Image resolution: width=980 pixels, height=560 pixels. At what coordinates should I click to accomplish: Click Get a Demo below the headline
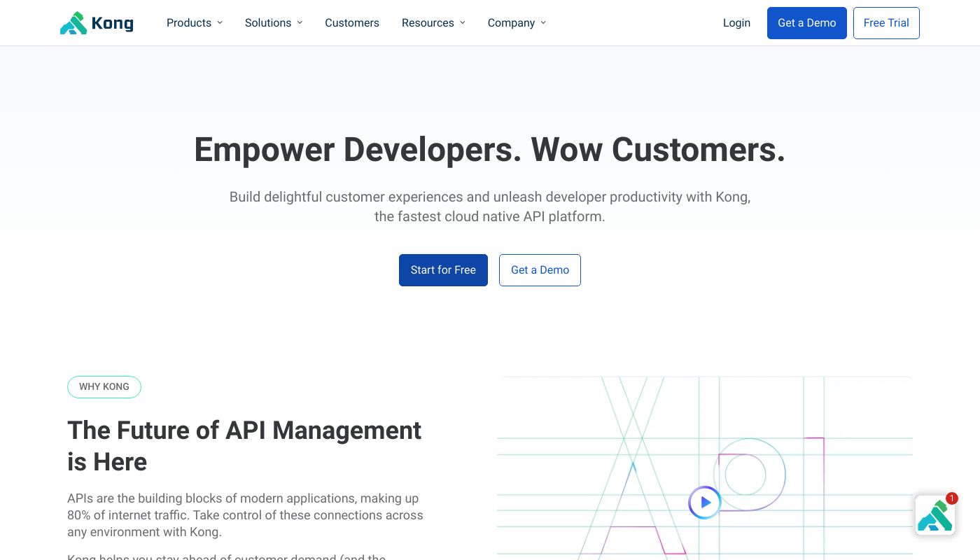pos(540,270)
